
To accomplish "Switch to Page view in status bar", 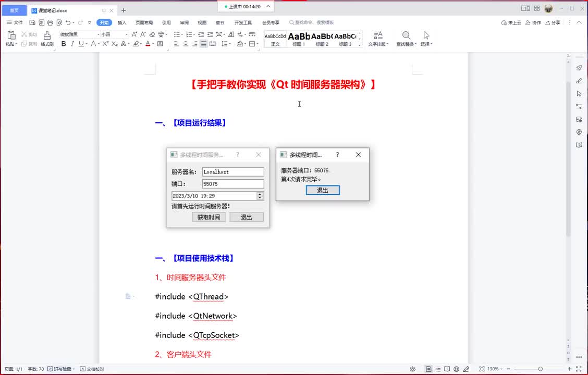I will tap(428, 369).
